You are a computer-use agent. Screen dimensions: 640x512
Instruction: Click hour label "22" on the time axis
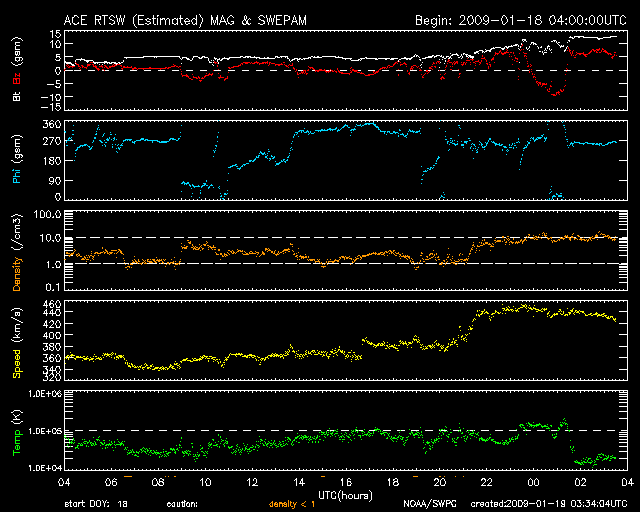(487, 482)
